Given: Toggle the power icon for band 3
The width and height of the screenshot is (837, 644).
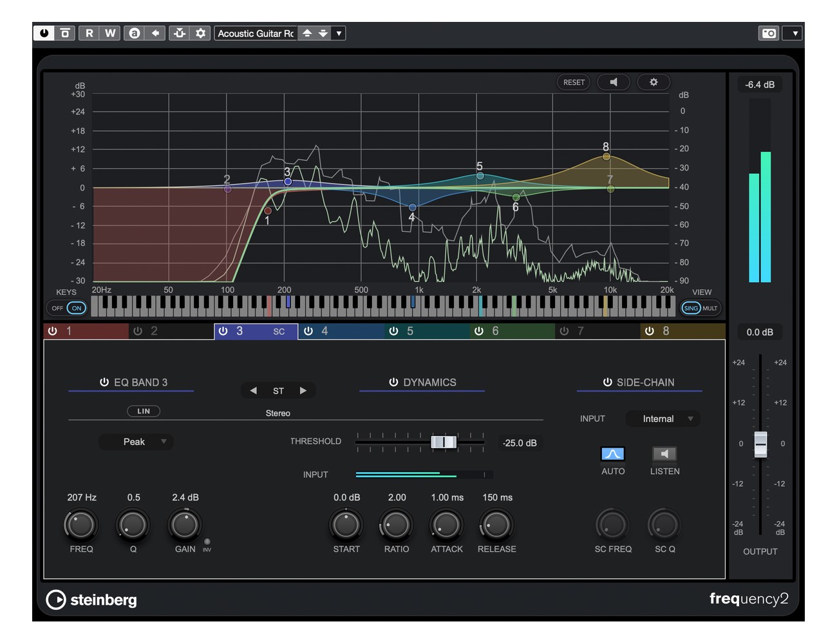Looking at the screenshot, I should (223, 331).
